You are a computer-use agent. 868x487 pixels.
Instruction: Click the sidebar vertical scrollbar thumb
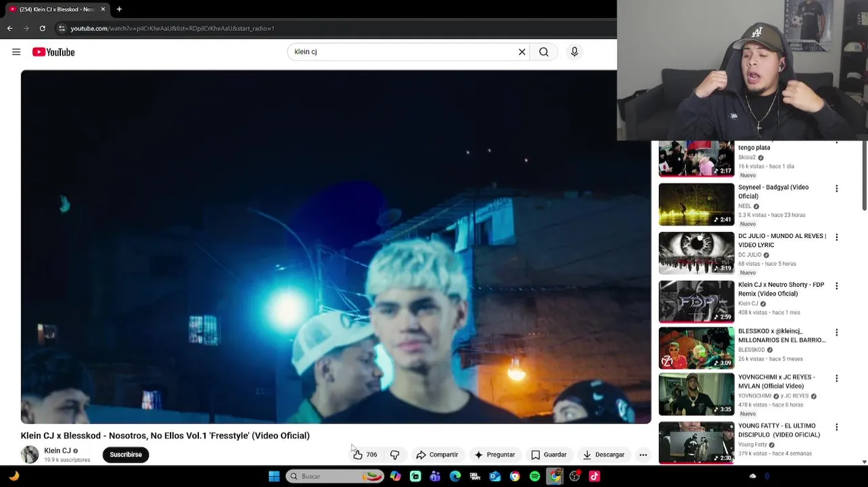coord(864,176)
